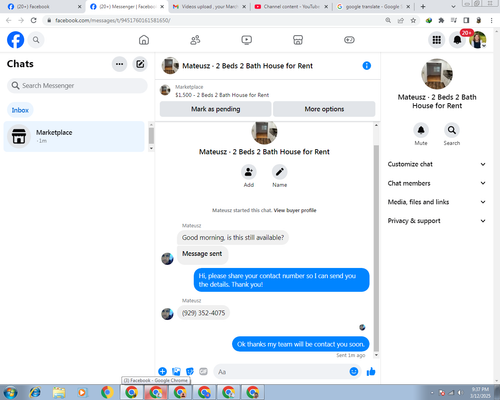Click the browser address bar

click(x=213, y=21)
